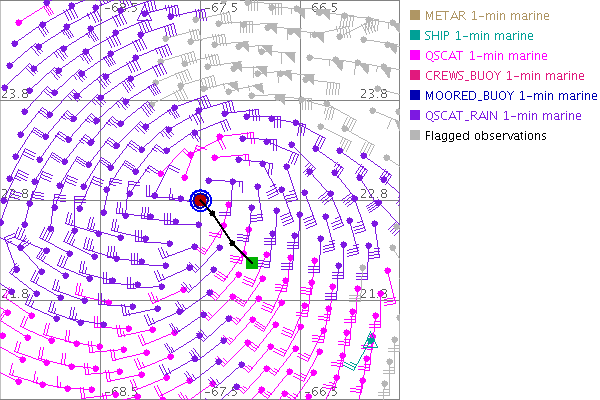Select the QSCAT_RAIN 1-min marine label
600x400 pixels.
click(503, 116)
